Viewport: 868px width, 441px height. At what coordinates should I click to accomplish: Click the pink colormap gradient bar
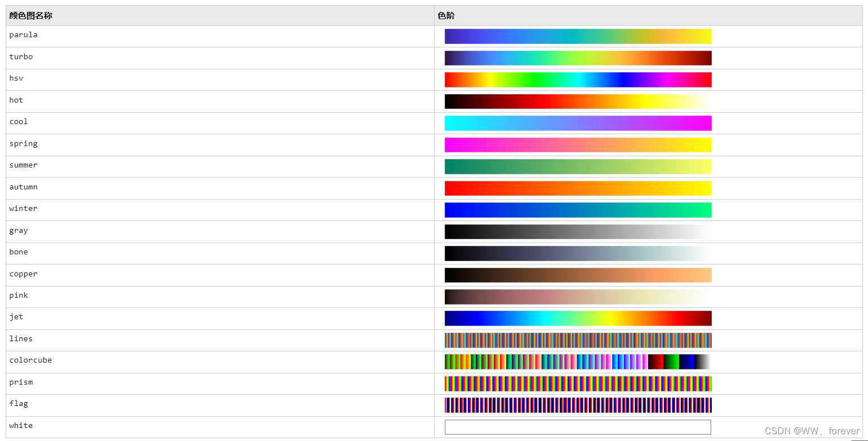point(578,297)
